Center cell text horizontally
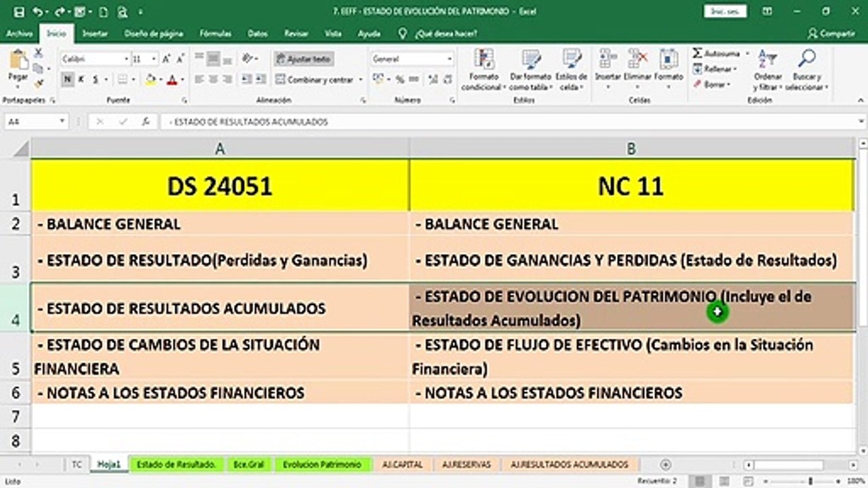This screenshot has width=868, height=488. click(x=213, y=79)
